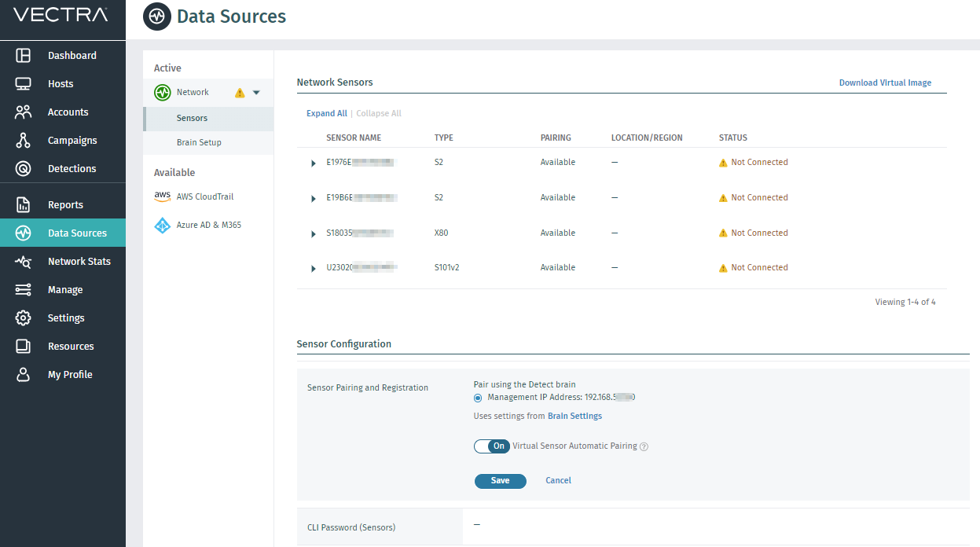The image size is (980, 547).
Task: Open Campaigns using its node icon
Action: 24,141
